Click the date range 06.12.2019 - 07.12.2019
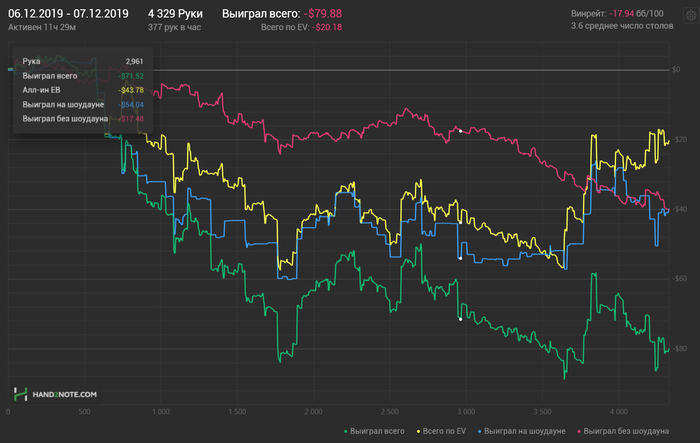This screenshot has width=700, height=443. click(x=67, y=14)
